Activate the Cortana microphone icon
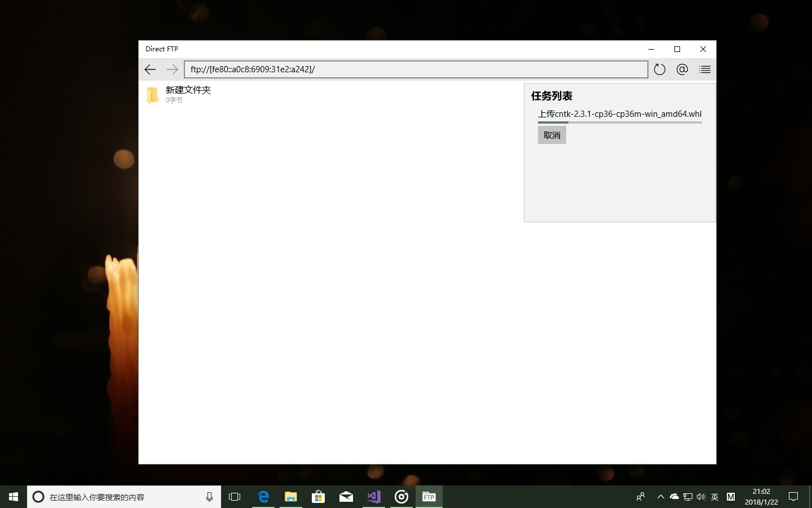The width and height of the screenshot is (812, 508). [x=209, y=497]
